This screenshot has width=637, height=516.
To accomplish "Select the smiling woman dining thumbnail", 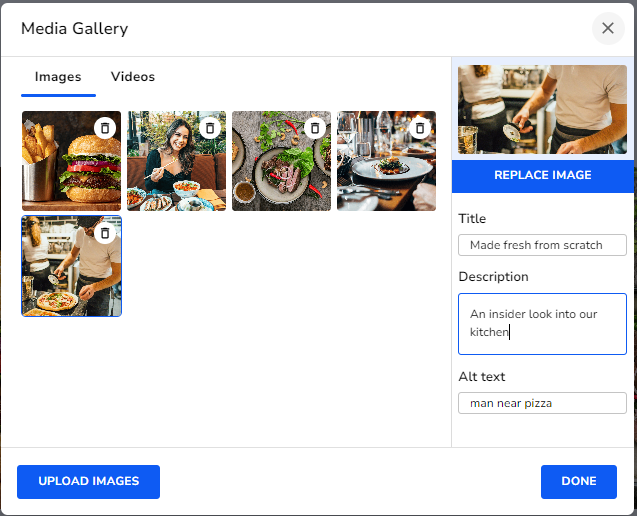I will 170,170.
